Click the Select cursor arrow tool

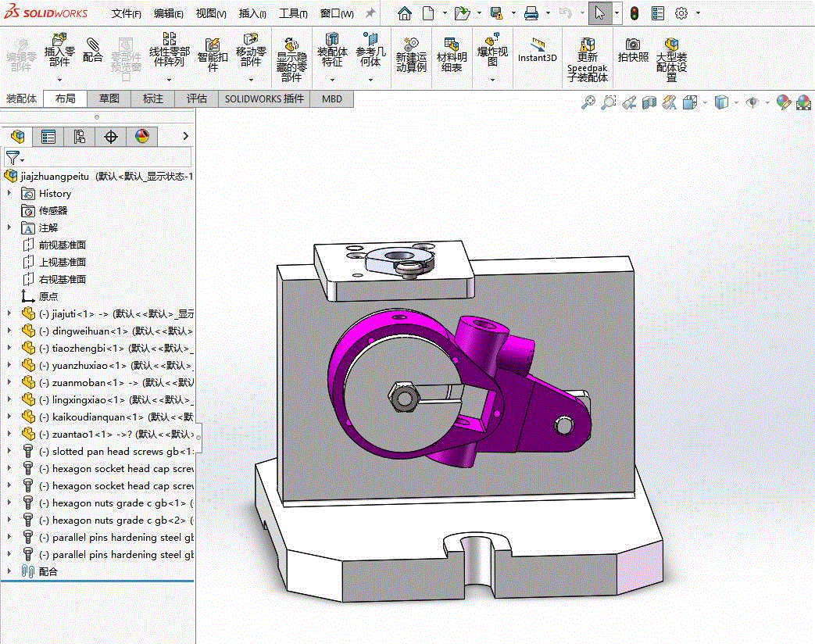(x=600, y=13)
